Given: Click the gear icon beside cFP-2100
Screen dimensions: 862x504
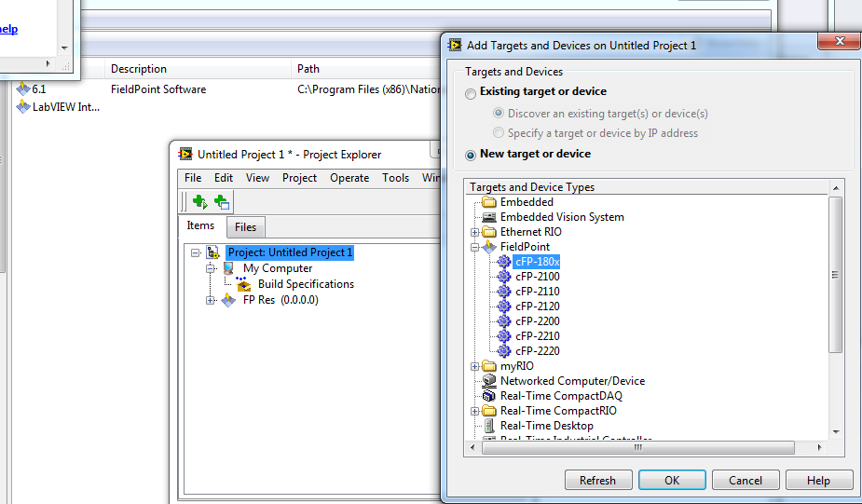Looking at the screenshot, I should tap(504, 277).
